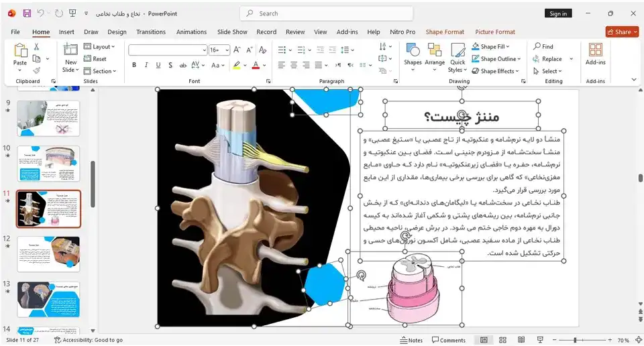Screen dimensions: 644x346
Task: Select slide 12 thumbnail
Action: (48, 253)
